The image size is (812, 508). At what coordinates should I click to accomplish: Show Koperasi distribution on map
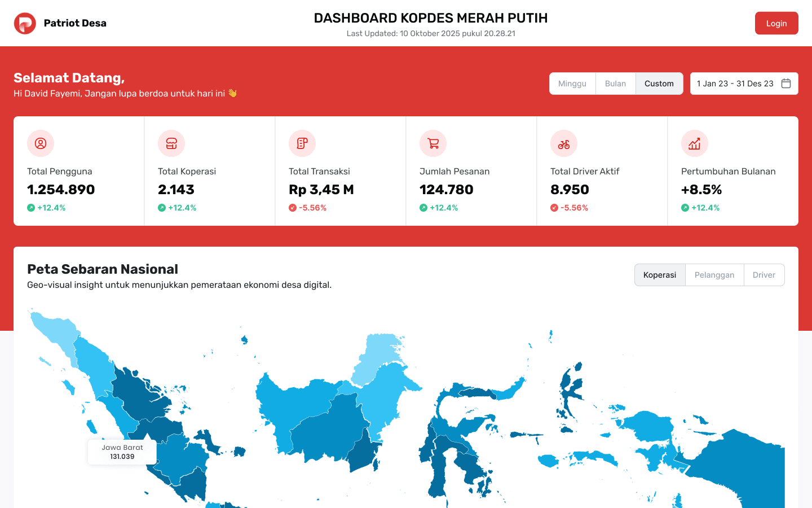click(x=660, y=275)
